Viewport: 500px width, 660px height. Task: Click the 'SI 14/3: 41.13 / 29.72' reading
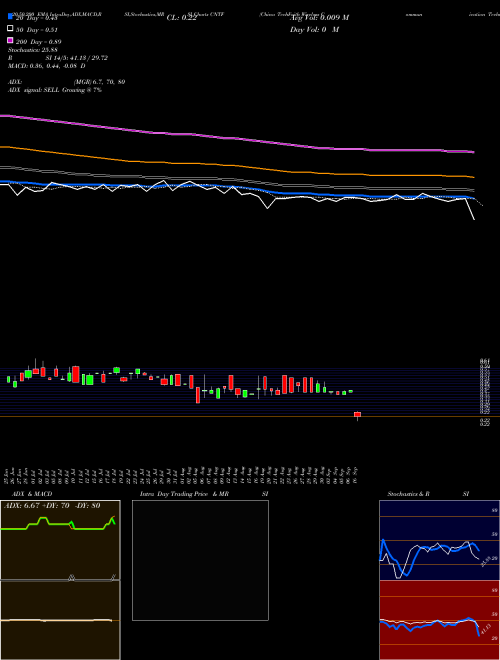click(x=77, y=58)
